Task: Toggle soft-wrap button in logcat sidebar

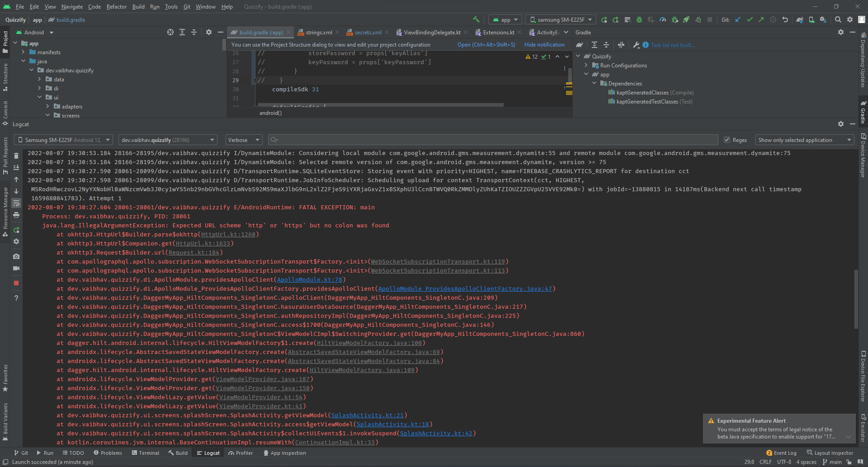Action: (x=16, y=203)
